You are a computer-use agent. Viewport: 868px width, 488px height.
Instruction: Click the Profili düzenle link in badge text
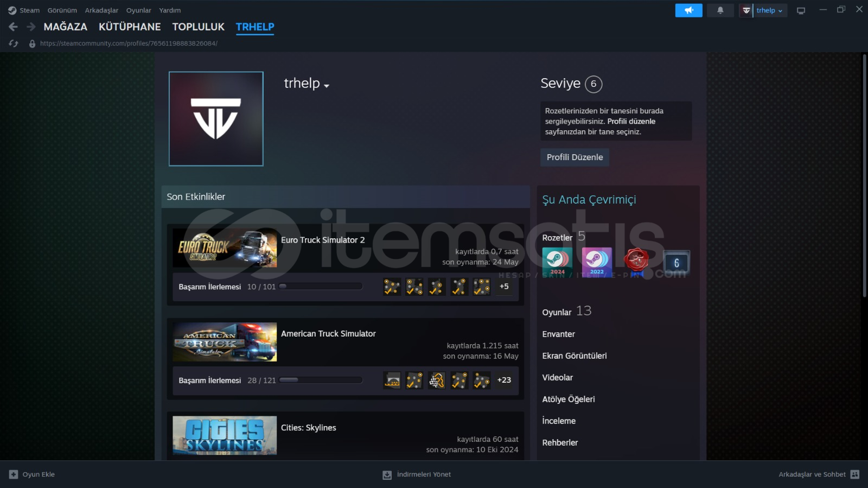[x=631, y=121]
